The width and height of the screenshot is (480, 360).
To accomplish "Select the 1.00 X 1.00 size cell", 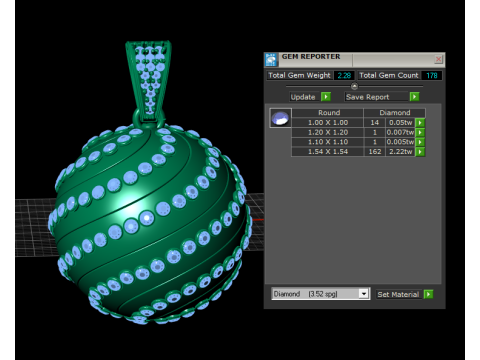I will 328,123.
